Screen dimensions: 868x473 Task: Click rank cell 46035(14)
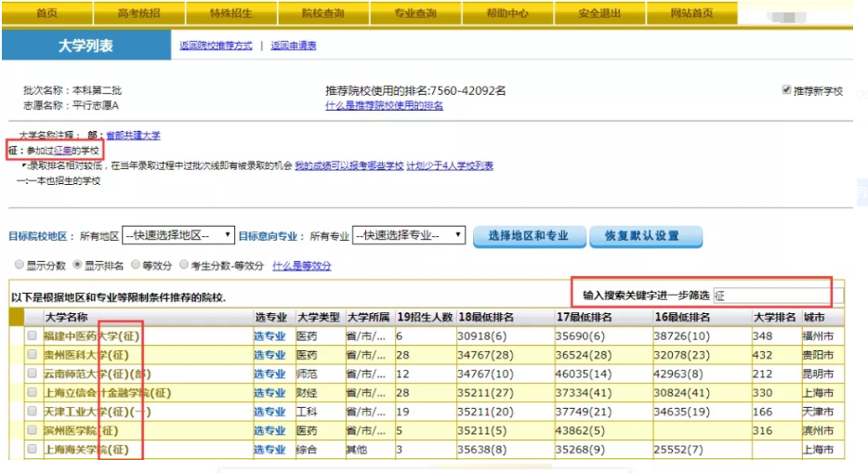click(x=584, y=374)
